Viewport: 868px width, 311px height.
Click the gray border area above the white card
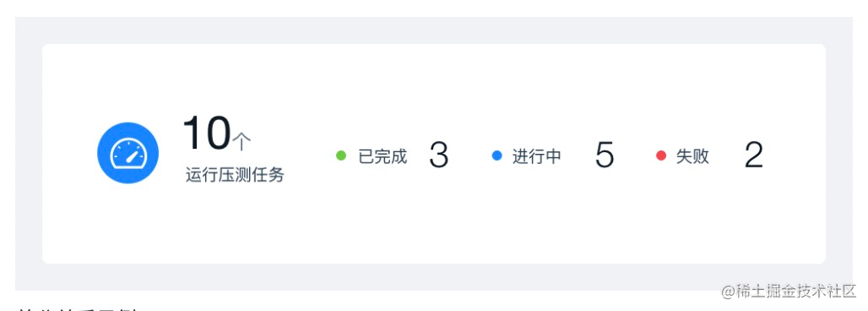point(433,30)
